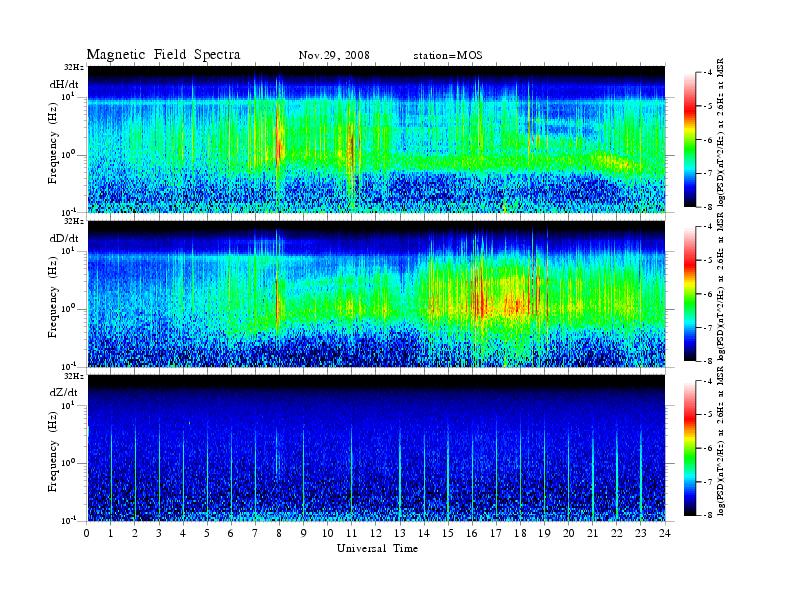
Task: Click the color scale bar beside the dH/dt panel
Action: pos(689,139)
